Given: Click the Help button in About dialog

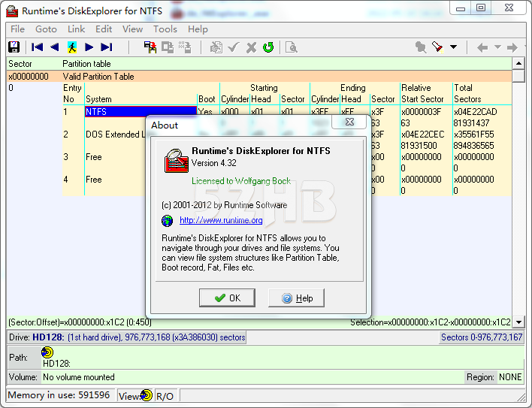Looking at the screenshot, I should click(x=296, y=298).
